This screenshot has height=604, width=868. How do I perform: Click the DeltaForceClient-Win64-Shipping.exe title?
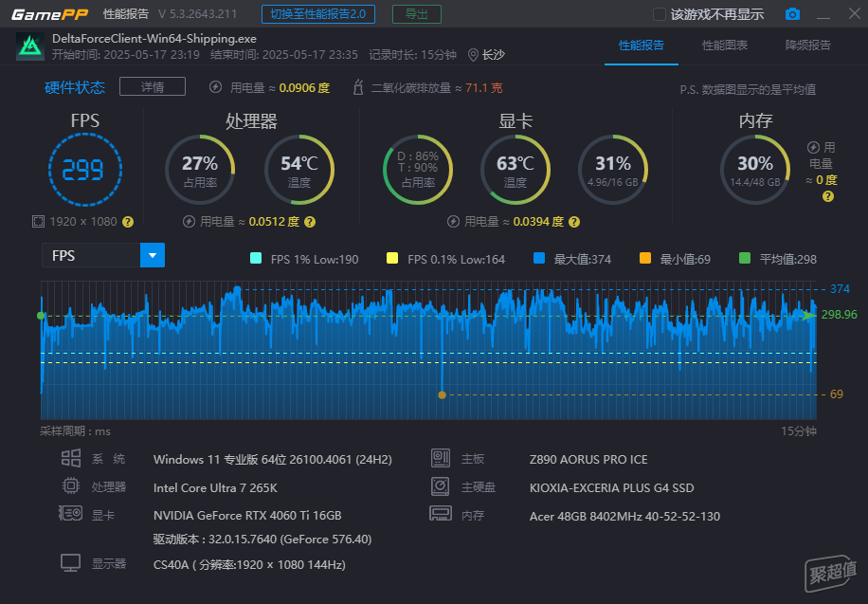[x=154, y=39]
